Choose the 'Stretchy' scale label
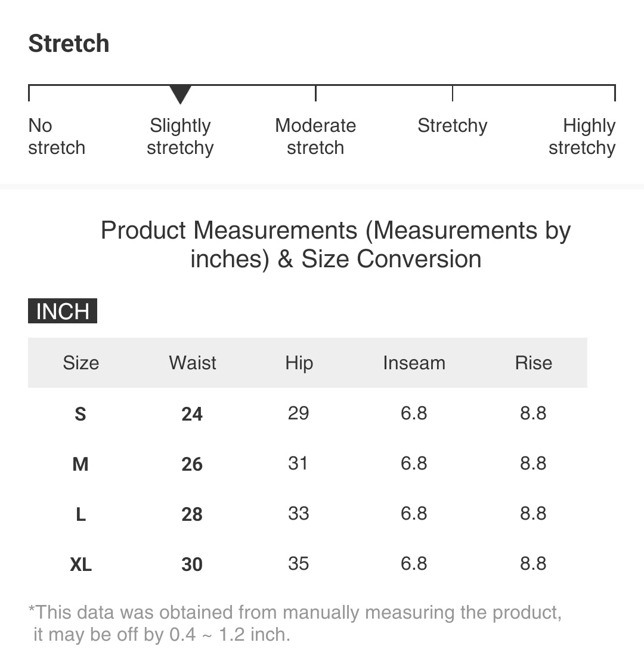This screenshot has width=644, height=664. (453, 126)
